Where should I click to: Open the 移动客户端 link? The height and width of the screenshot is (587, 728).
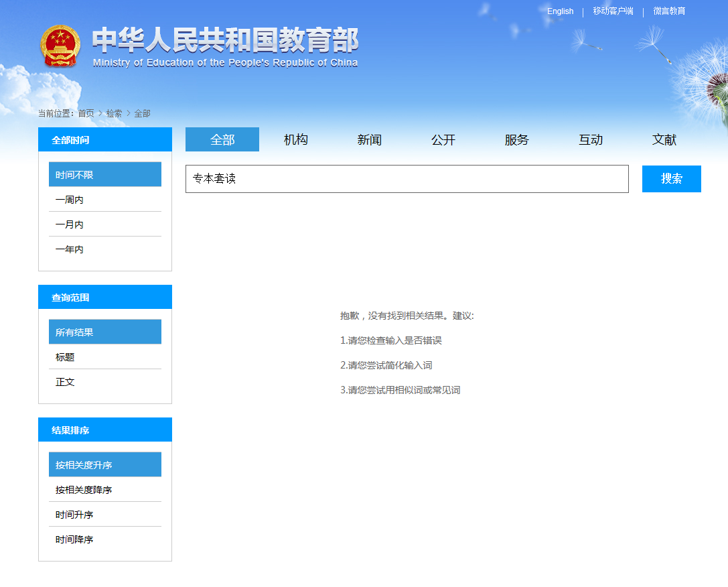[x=613, y=11]
